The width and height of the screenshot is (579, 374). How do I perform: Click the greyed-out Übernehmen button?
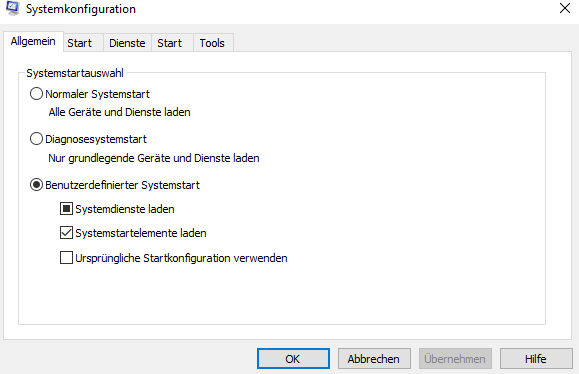[x=455, y=358]
